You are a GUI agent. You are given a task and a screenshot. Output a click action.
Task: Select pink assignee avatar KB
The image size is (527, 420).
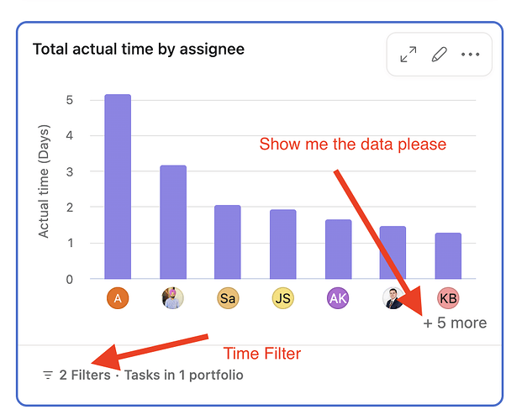[448, 298]
